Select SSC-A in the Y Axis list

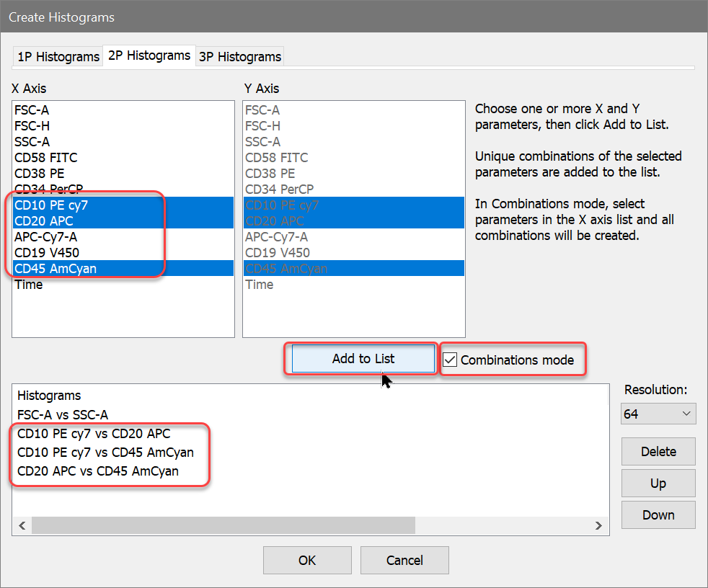(262, 142)
